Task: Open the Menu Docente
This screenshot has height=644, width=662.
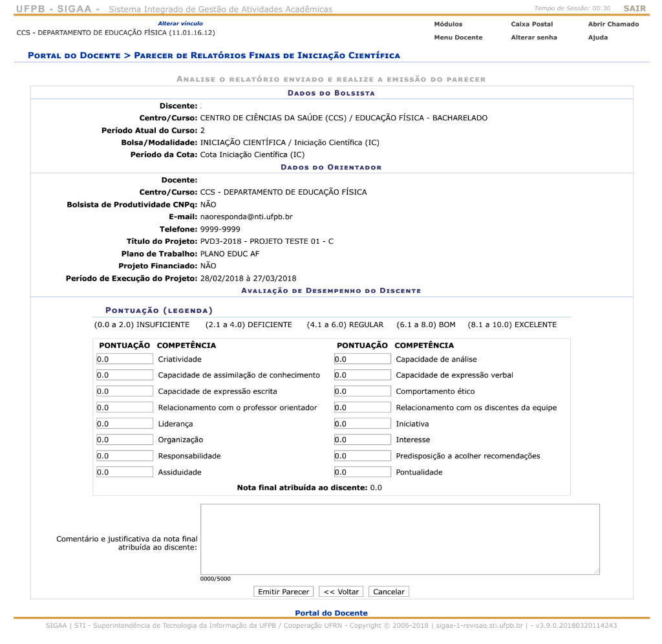Action: pos(458,38)
